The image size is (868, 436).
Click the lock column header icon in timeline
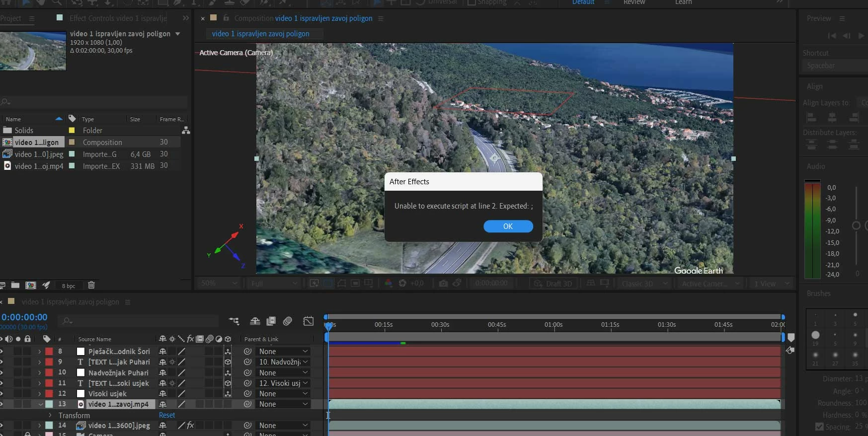click(27, 339)
